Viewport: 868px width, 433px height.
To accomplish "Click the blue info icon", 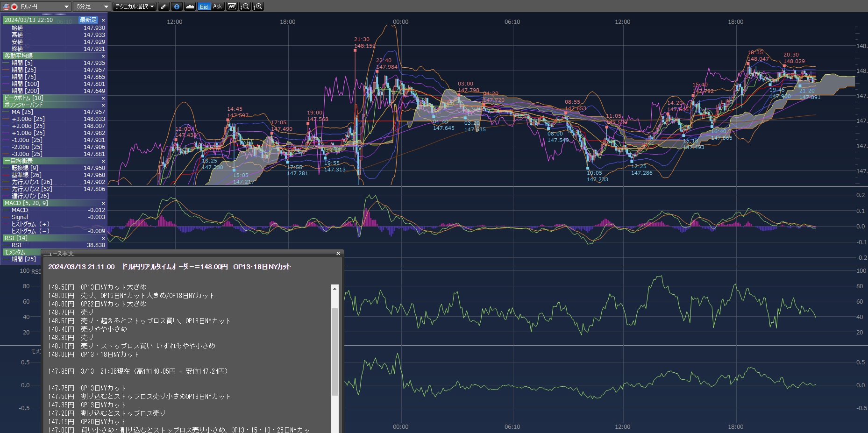I will 177,7.
